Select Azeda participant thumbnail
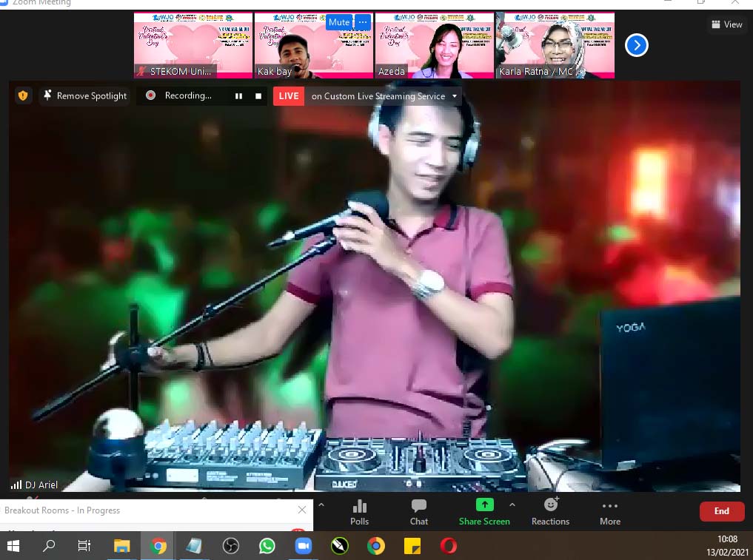This screenshot has height=560, width=753. tap(434, 45)
